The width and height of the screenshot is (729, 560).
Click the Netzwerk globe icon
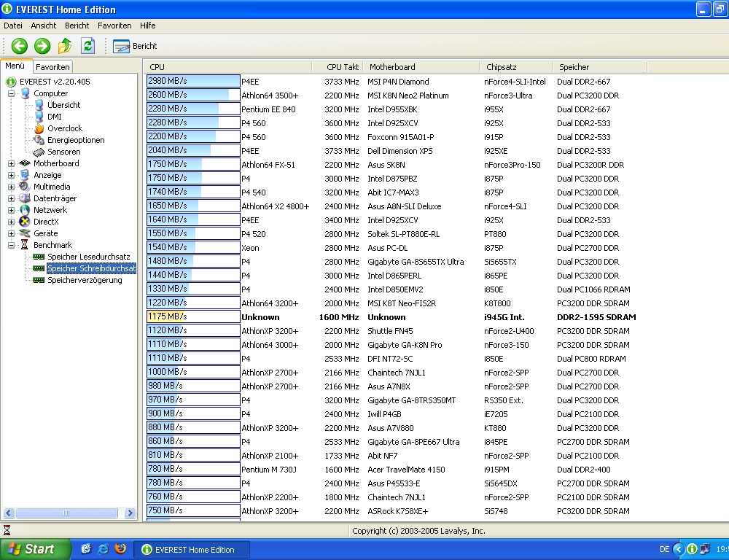[x=25, y=210]
